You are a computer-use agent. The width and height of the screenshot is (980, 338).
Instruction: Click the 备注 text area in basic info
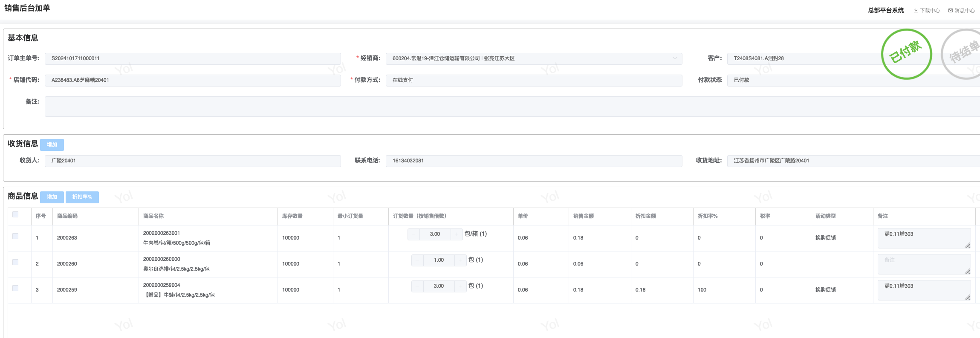click(x=512, y=106)
